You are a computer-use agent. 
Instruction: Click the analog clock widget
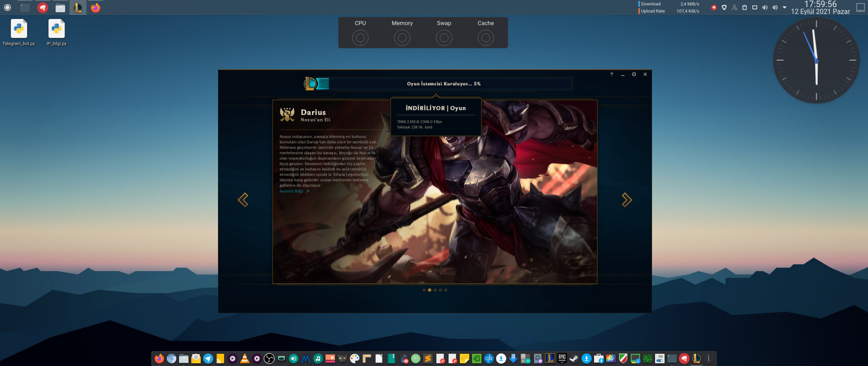tap(816, 61)
